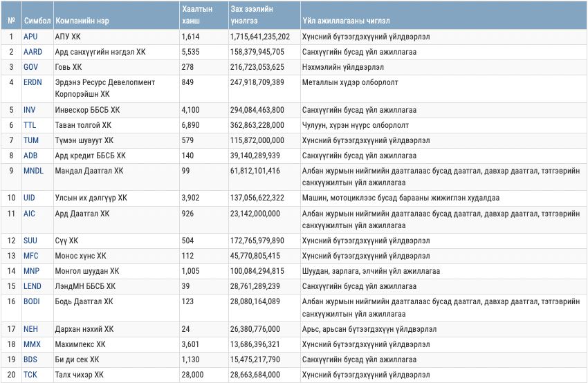The image size is (588, 383).
Task: Select the ERDN symbol link
Action: (x=33, y=82)
